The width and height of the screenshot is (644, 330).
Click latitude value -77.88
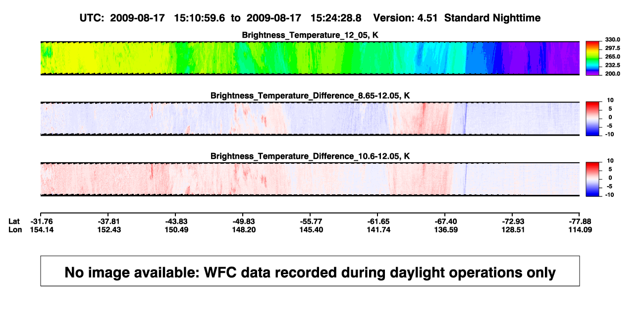coord(580,221)
